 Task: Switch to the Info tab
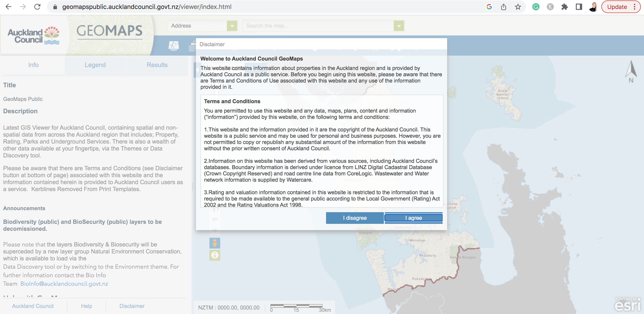(x=33, y=65)
